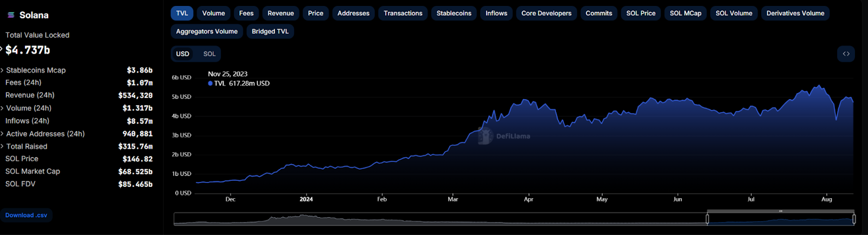The image size is (868, 235).
Task: Click the Solana page title
Action: point(34,15)
